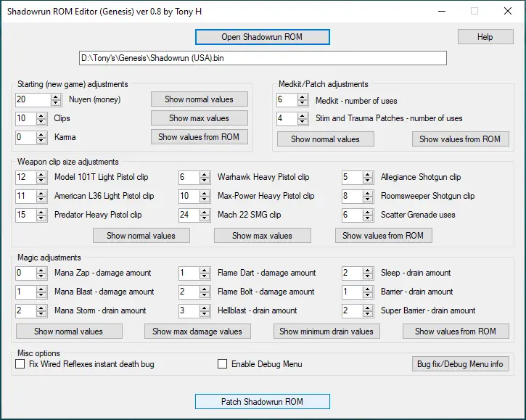
Task: Decrease Stim and Trauma Patches uses
Action: click(x=303, y=122)
